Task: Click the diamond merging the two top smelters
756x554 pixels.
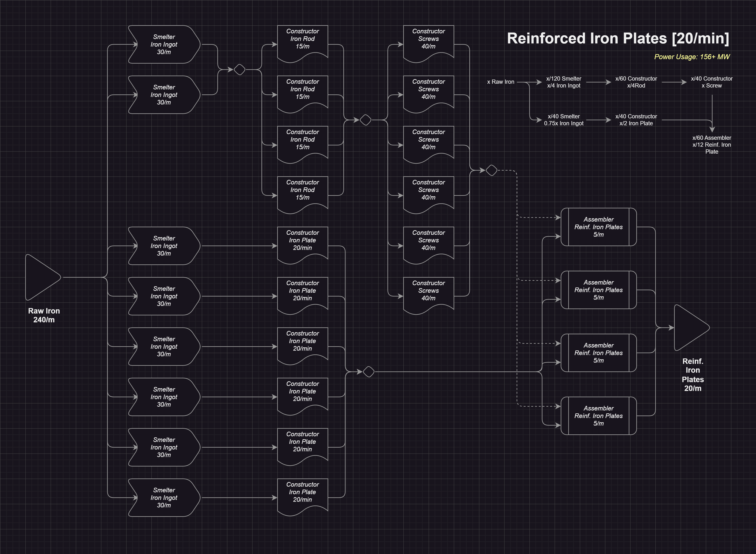Action: click(x=239, y=69)
